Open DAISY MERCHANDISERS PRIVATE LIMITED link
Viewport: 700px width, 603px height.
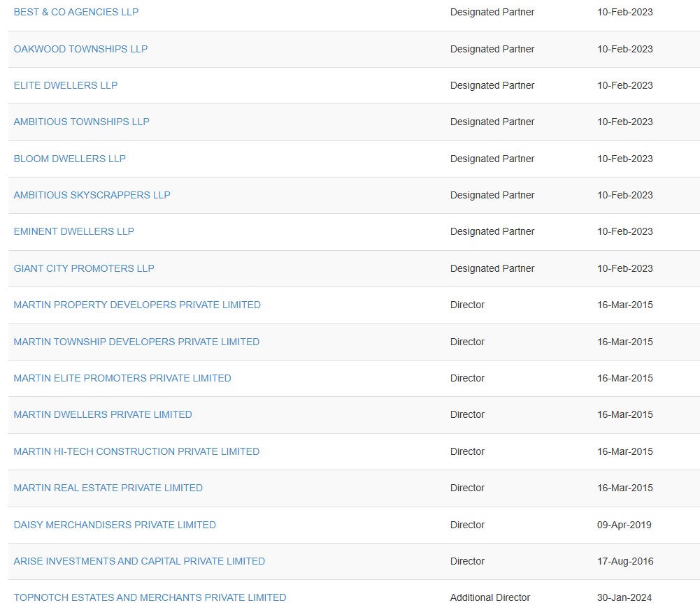[115, 525]
